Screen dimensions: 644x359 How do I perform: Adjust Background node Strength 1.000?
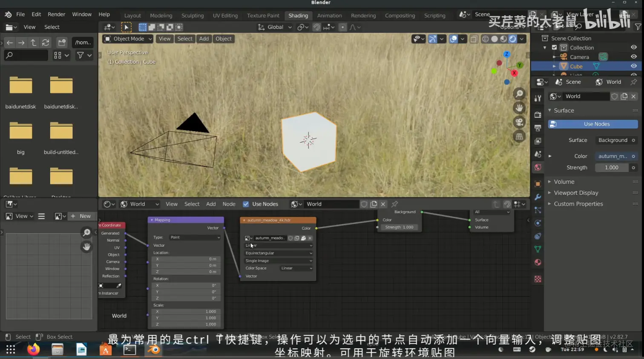[x=400, y=227]
